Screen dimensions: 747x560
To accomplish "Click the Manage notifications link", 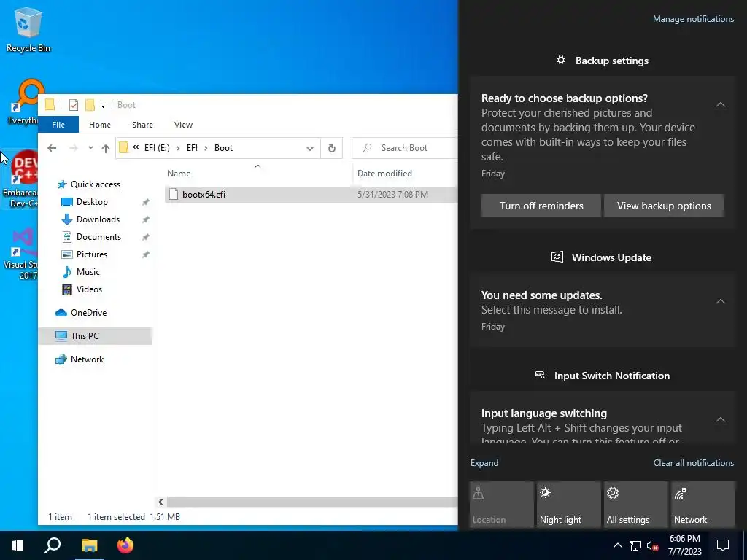I will [693, 19].
